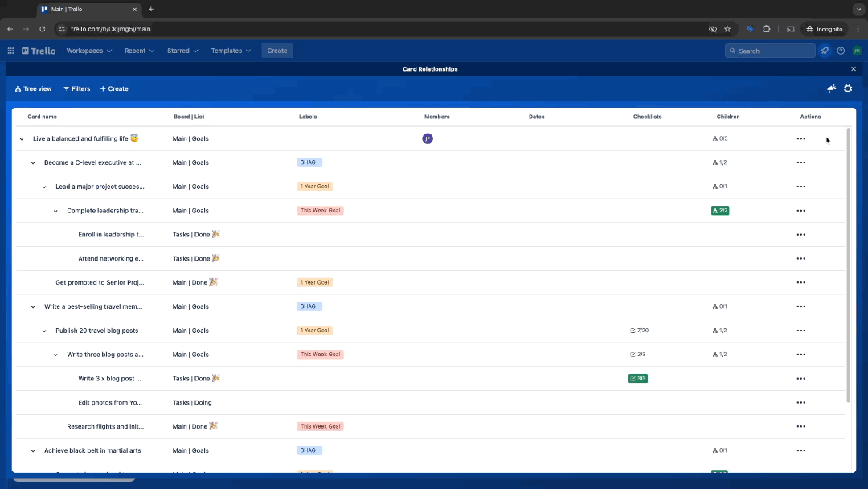Click the Create button in the header
Image resolution: width=868 pixels, height=489 pixels.
(276, 50)
